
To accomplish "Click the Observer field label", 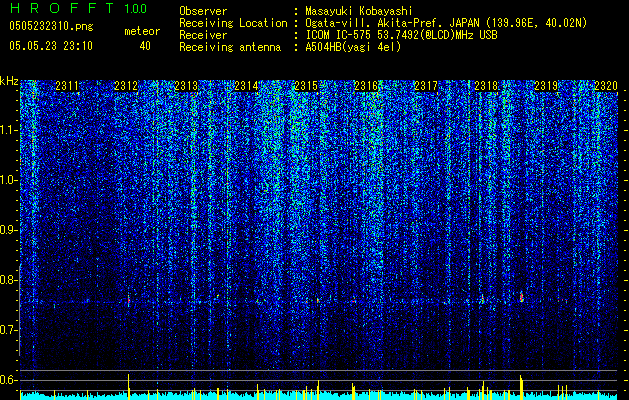I will click(203, 11).
